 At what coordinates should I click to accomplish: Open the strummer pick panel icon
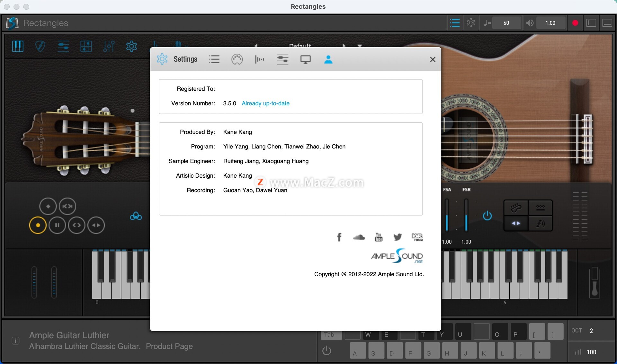click(40, 46)
